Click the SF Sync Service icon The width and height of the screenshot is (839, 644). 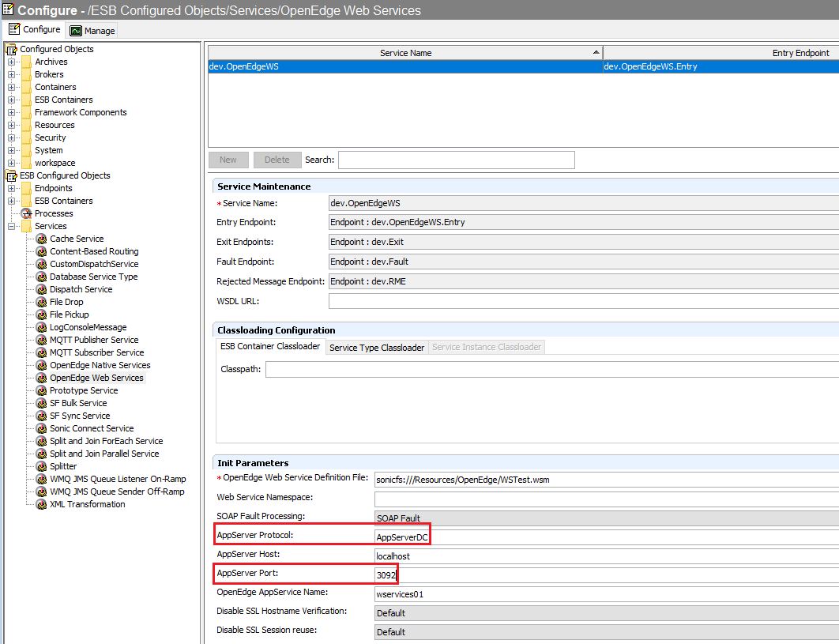(41, 416)
